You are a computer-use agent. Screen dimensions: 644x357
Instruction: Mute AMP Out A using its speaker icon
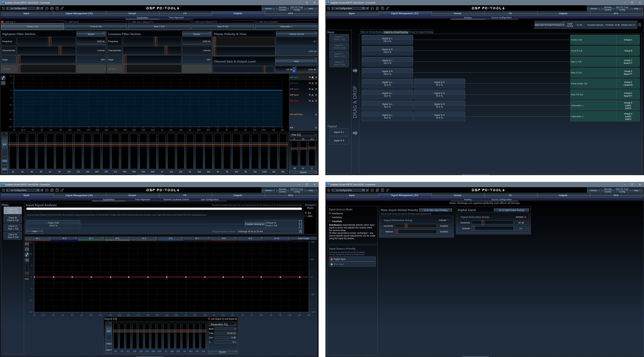310,77
